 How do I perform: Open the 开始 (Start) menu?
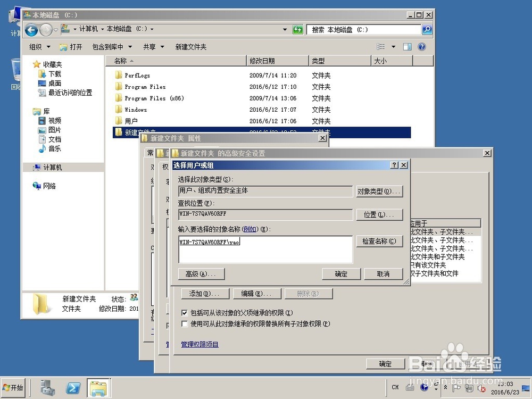[x=13, y=387]
